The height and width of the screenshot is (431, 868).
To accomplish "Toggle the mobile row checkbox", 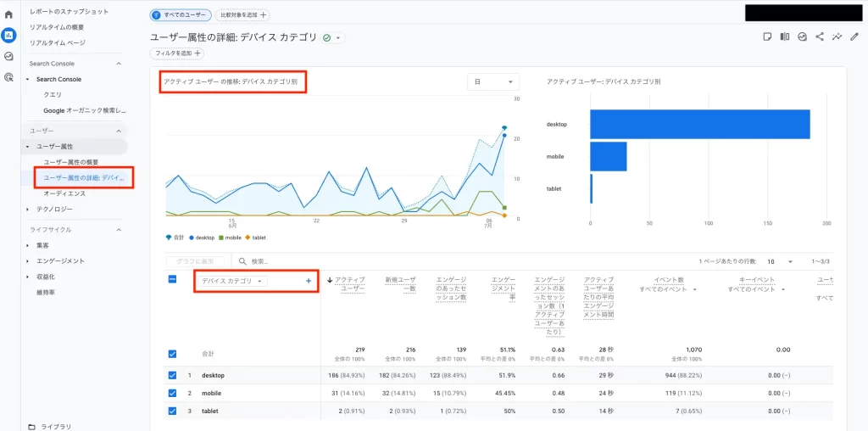I will tap(172, 393).
